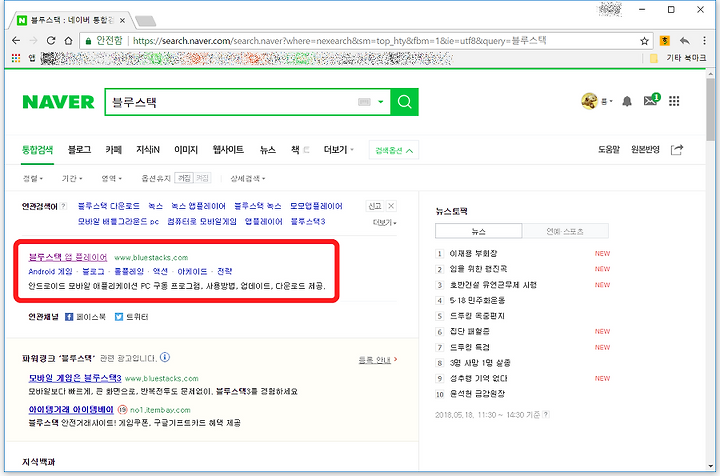Reload the page
720x476 pixels.
(x=51, y=41)
